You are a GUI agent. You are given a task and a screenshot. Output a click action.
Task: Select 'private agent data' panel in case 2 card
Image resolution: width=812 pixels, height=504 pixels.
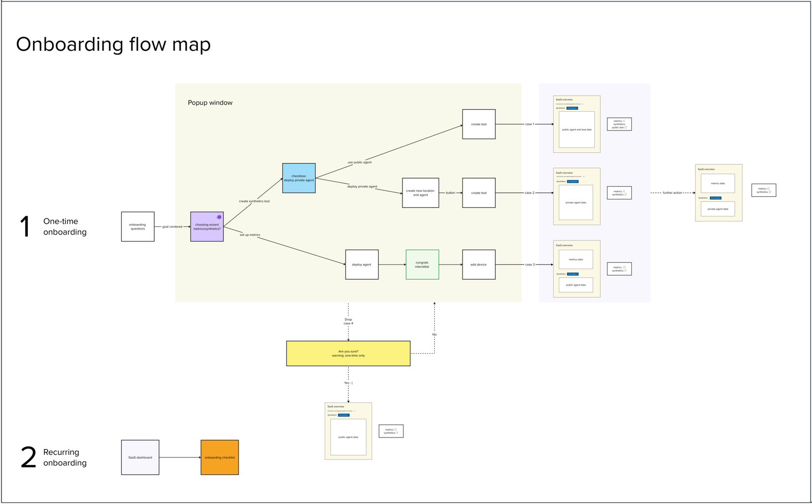[x=576, y=203]
